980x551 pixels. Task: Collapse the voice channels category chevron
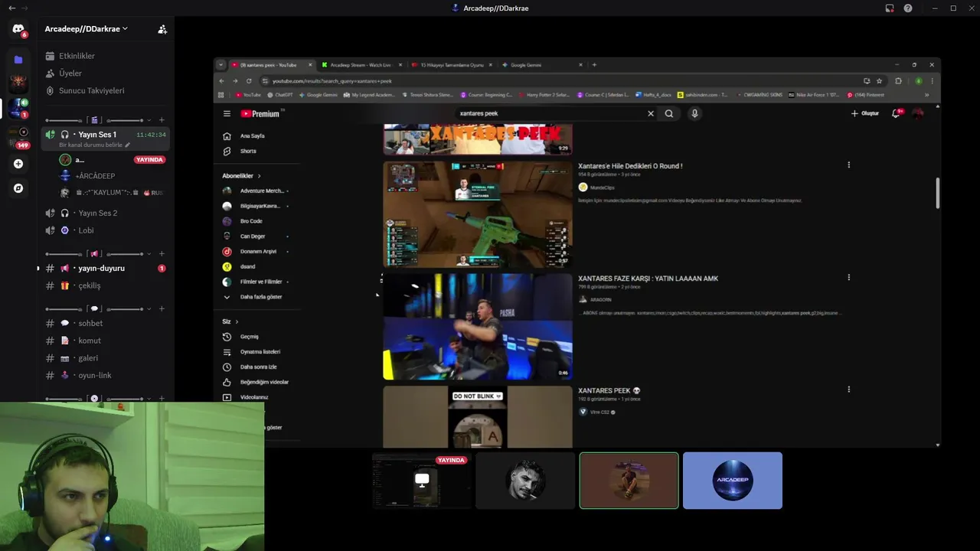coord(149,120)
